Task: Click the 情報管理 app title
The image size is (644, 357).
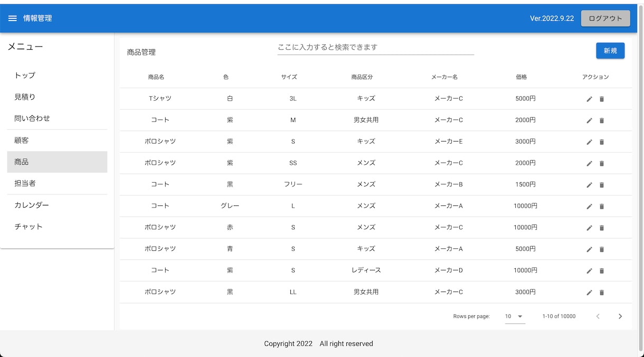Action: (x=37, y=18)
